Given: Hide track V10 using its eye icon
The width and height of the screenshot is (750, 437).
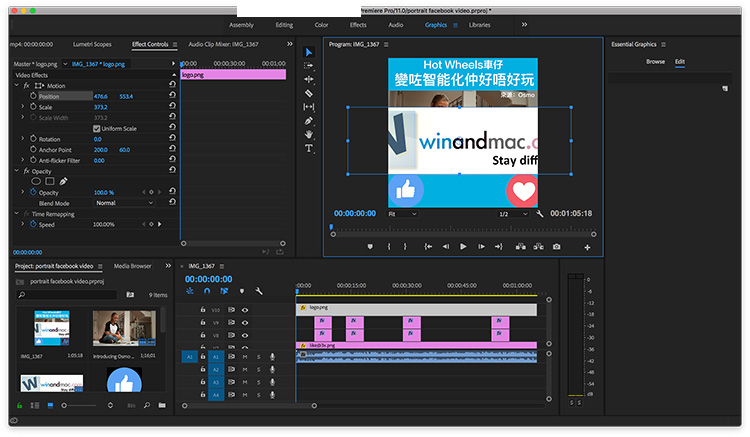Looking at the screenshot, I should pyautogui.click(x=245, y=310).
